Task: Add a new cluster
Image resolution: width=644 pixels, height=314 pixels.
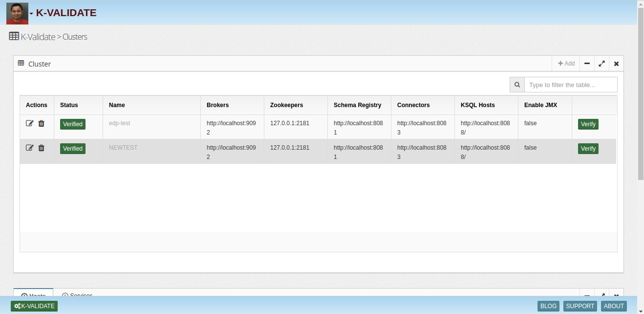Action: (566, 64)
